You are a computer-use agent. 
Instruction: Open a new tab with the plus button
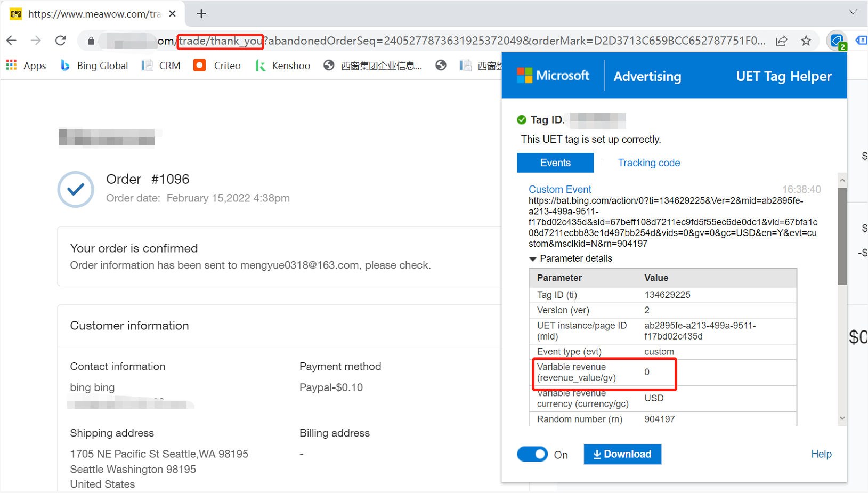[x=201, y=14]
